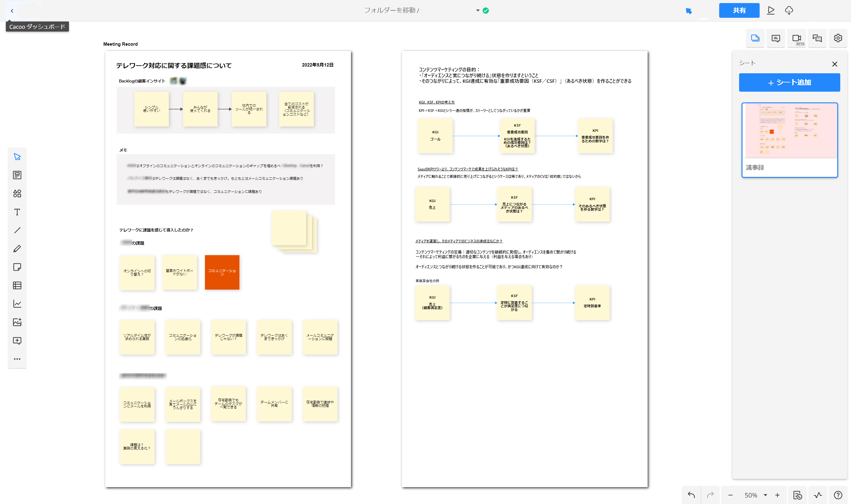This screenshot has width=851, height=504.
Task: Select the pencil freehand tool
Action: click(x=17, y=249)
